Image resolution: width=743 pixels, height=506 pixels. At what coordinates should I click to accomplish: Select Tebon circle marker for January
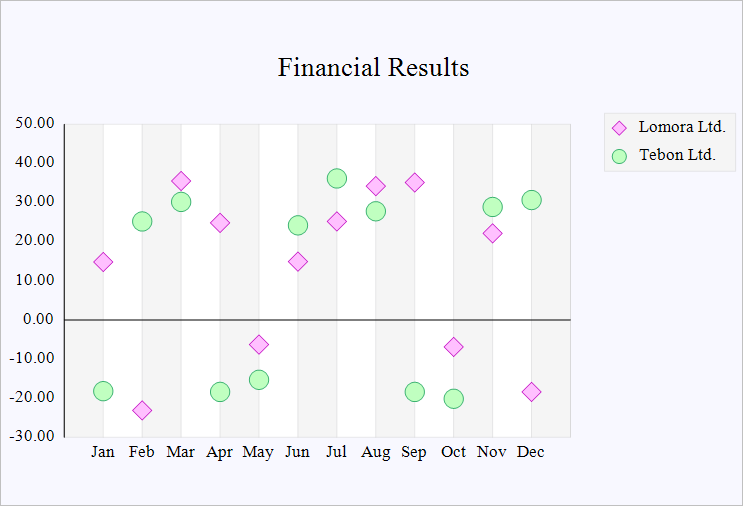point(103,391)
